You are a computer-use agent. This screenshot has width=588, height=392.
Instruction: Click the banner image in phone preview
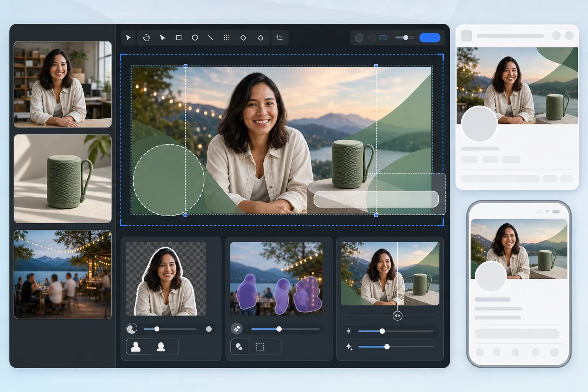pyautogui.click(x=519, y=249)
